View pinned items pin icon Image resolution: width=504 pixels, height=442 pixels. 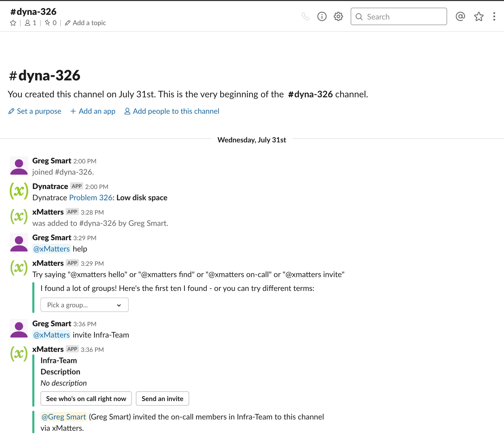[47, 23]
